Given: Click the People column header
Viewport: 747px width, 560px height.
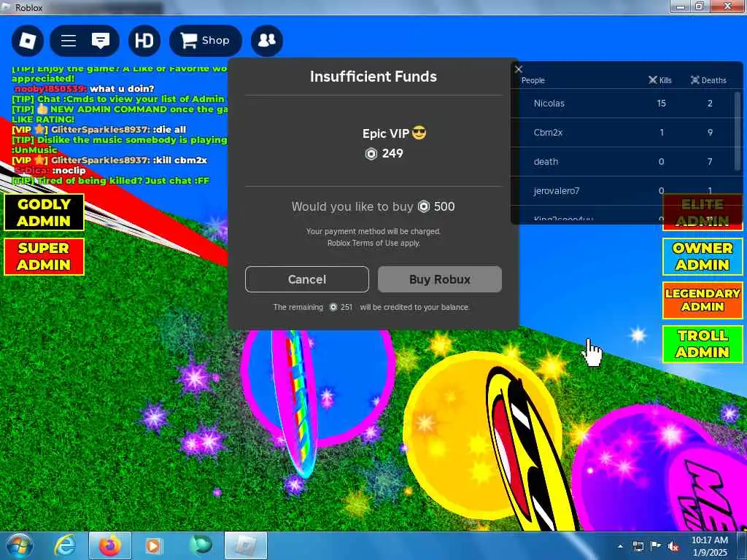Looking at the screenshot, I should point(533,80).
